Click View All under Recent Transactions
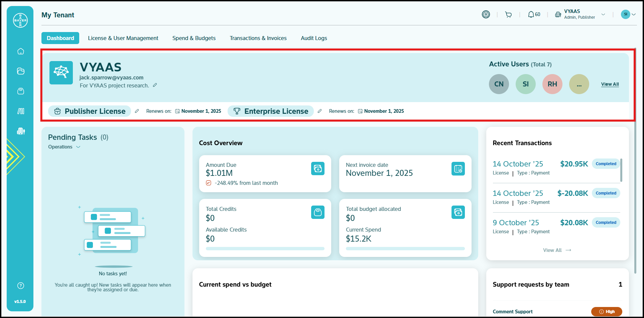Image resolution: width=644 pixels, height=318 pixels. 557,250
